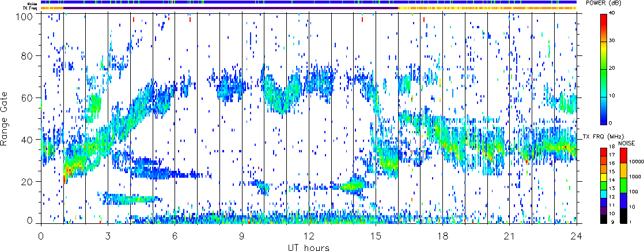Viewport: 644px width, 251px height.
Task: Click the '1' label on NOISE scale
Action: pyautogui.click(x=629, y=222)
